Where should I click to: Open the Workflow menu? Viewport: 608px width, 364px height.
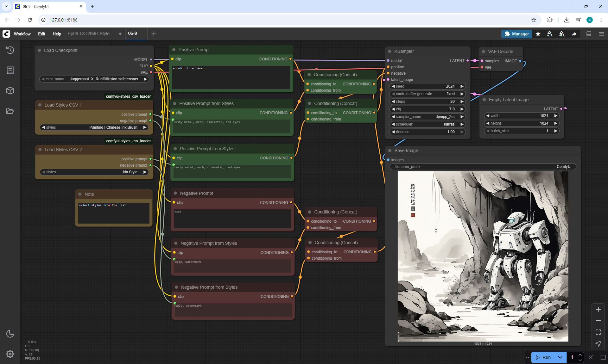click(x=22, y=34)
